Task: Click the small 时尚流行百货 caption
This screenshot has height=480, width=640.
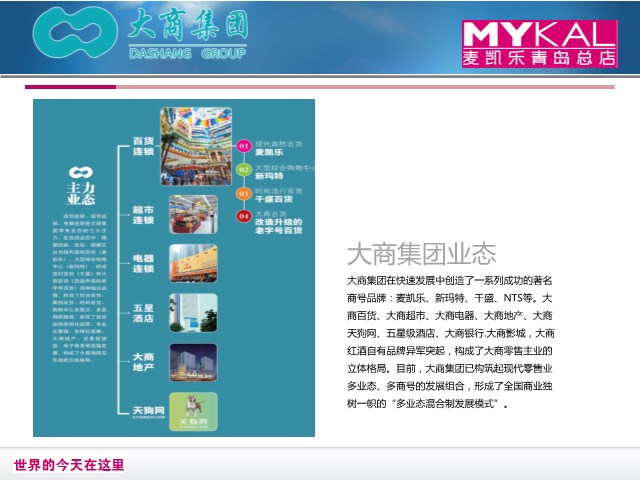Action: [279, 191]
